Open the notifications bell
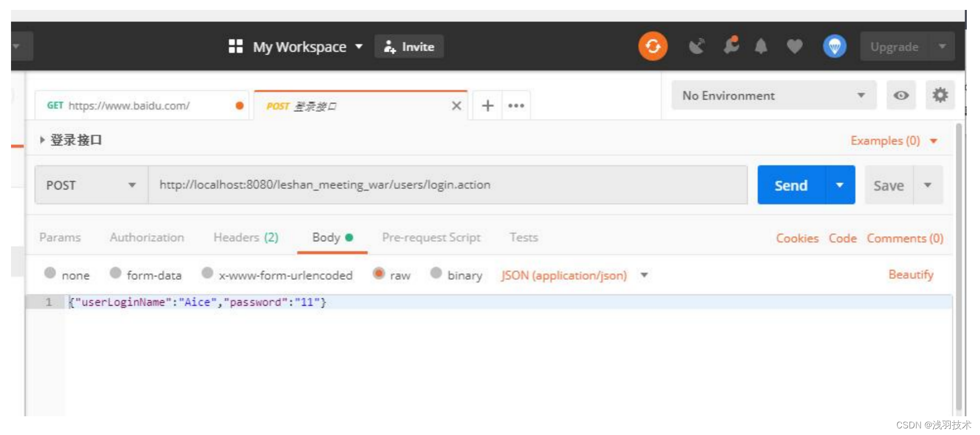 click(x=761, y=46)
